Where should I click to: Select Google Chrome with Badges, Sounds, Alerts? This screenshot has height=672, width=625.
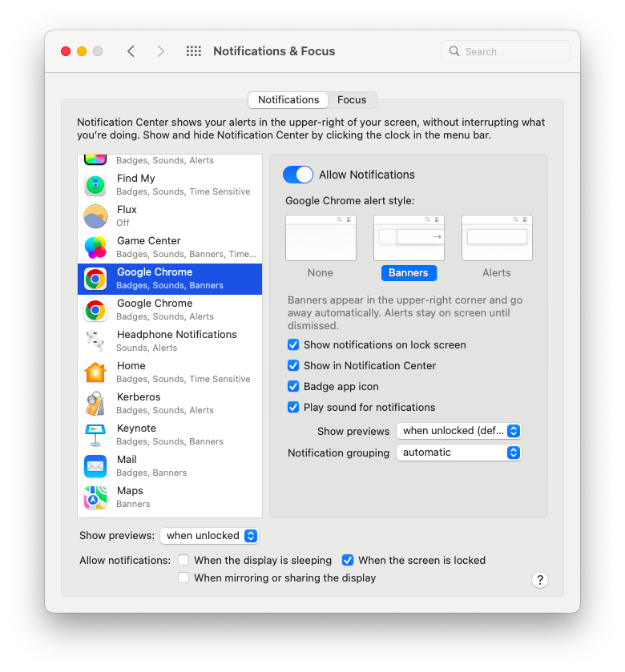coord(170,310)
